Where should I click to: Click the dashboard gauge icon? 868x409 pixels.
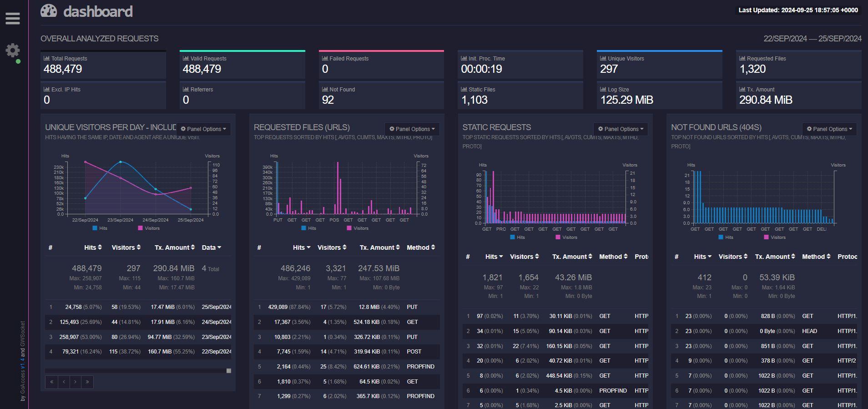[x=49, y=11]
